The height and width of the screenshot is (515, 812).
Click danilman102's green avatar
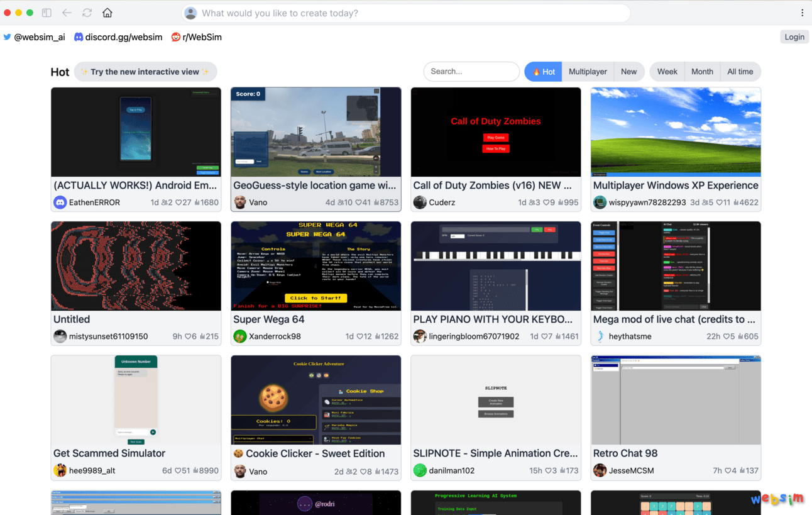click(420, 470)
